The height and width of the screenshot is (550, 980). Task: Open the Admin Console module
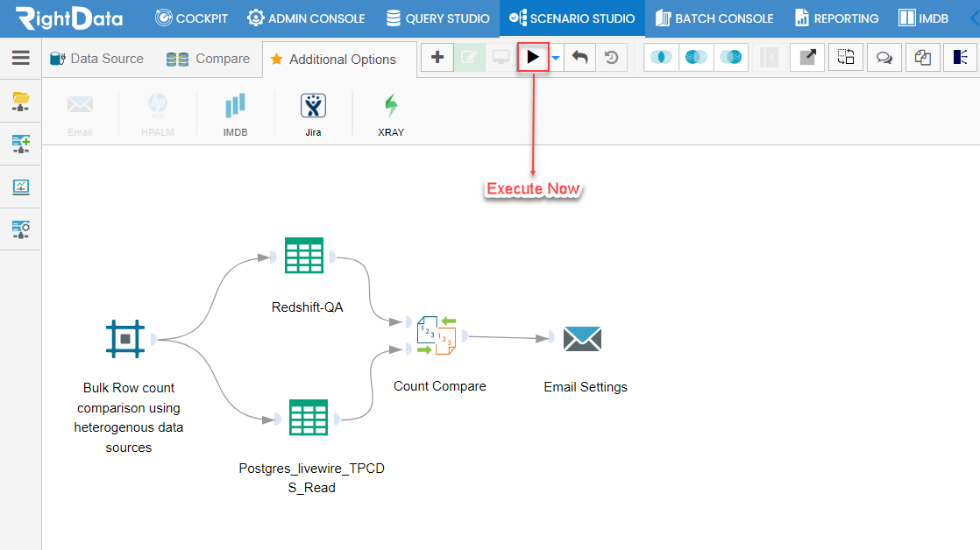click(x=306, y=18)
